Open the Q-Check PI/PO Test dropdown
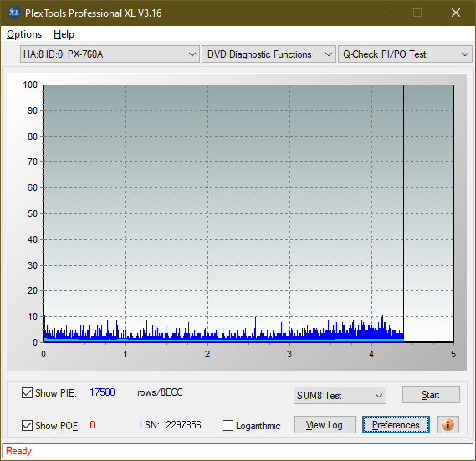Viewport: 476px width, 461px height. click(x=405, y=54)
